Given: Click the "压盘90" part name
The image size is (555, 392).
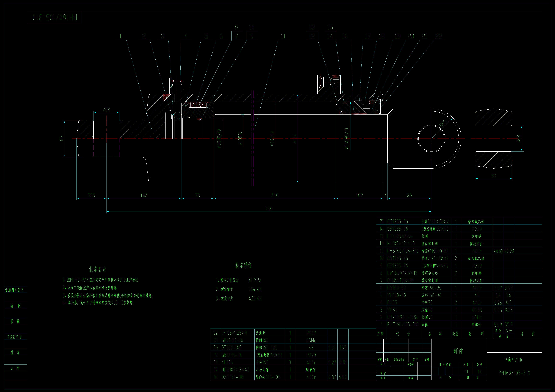Looking at the screenshot, I should (427, 310).
